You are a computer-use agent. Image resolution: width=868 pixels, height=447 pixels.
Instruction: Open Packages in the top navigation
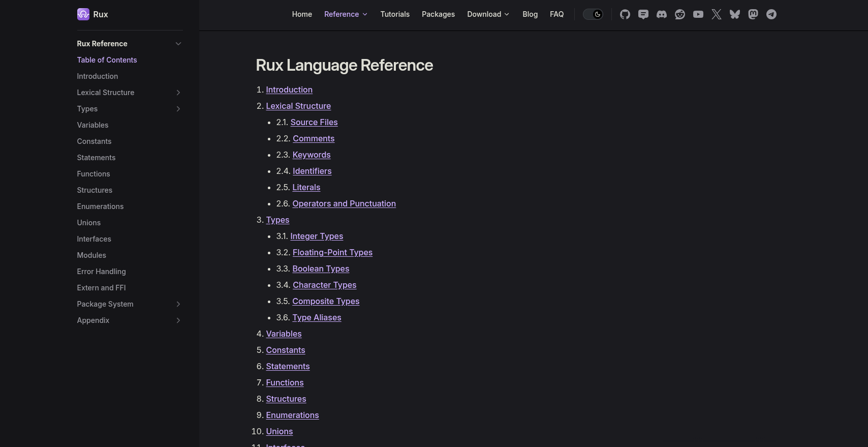coord(438,14)
